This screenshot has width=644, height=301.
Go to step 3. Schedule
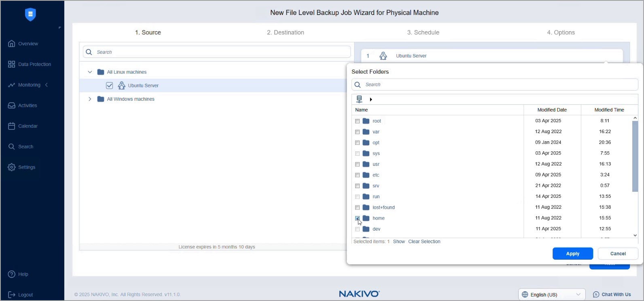click(x=423, y=32)
